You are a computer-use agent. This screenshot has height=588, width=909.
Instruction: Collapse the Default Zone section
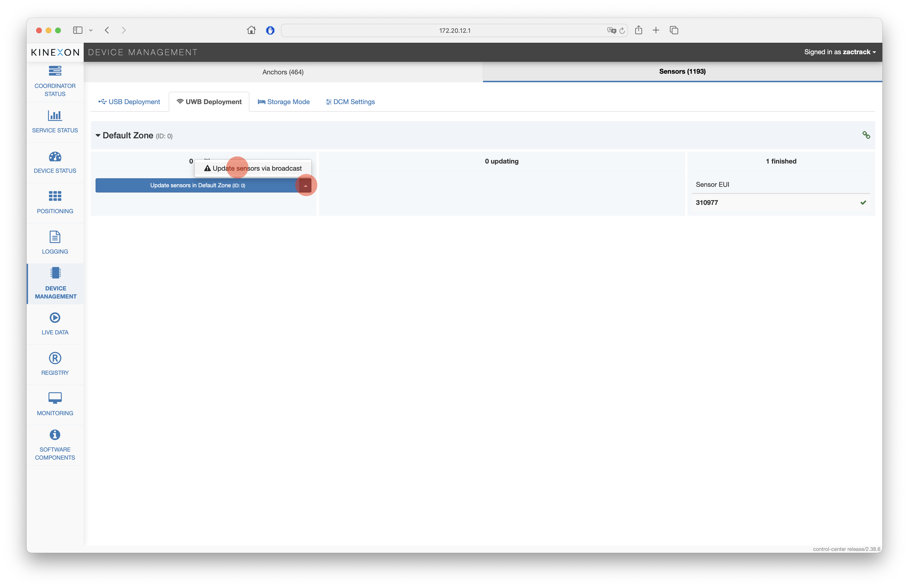pos(98,135)
